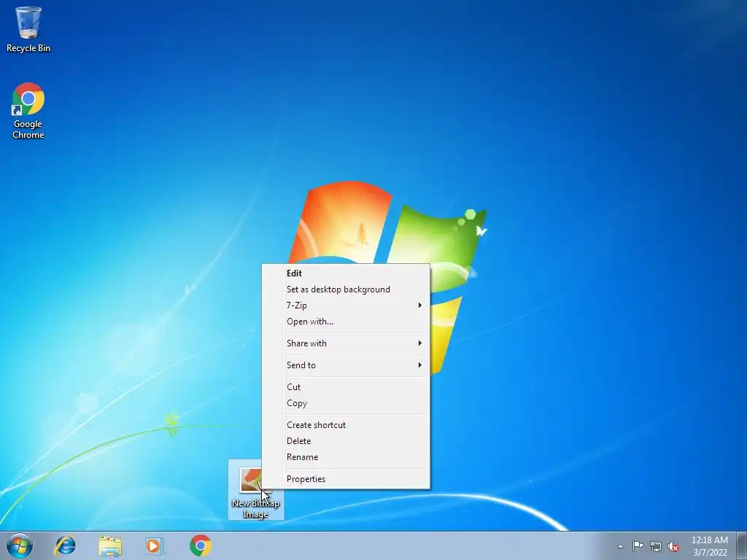Open the Recycle Bin desktop icon

click(x=28, y=29)
